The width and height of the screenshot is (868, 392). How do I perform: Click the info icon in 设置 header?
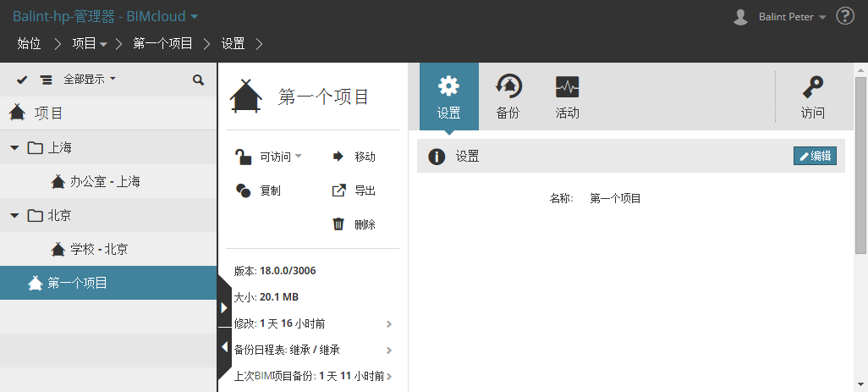tap(437, 157)
